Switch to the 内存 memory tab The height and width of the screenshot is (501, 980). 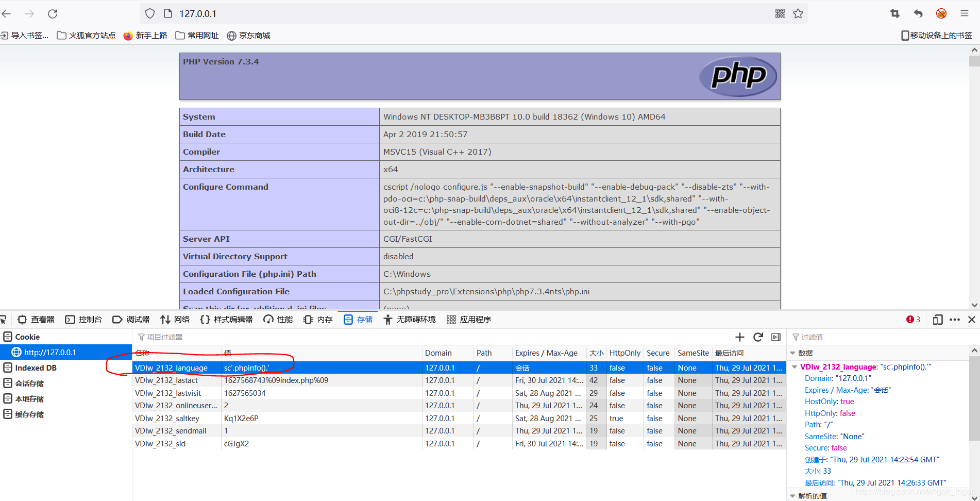[x=318, y=320]
